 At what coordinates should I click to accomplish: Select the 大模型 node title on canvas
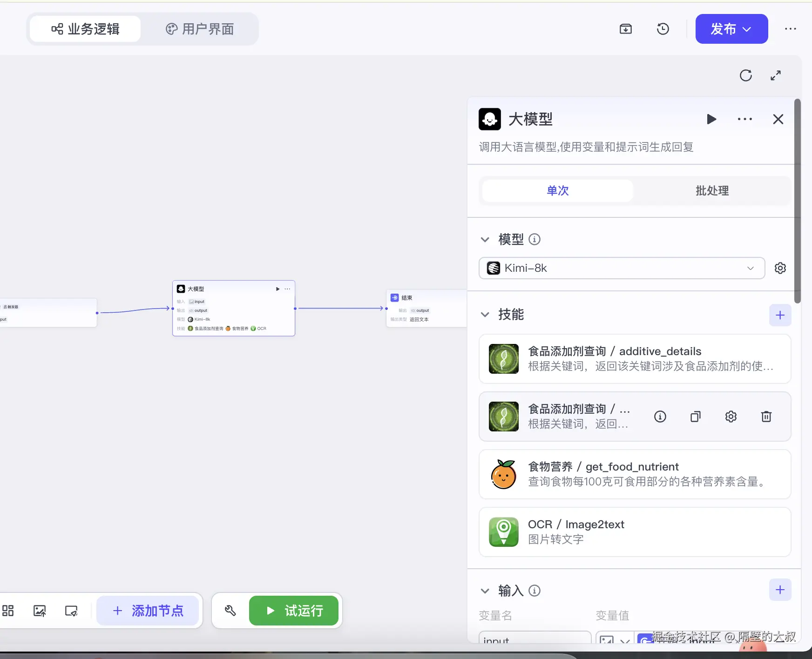coord(196,289)
